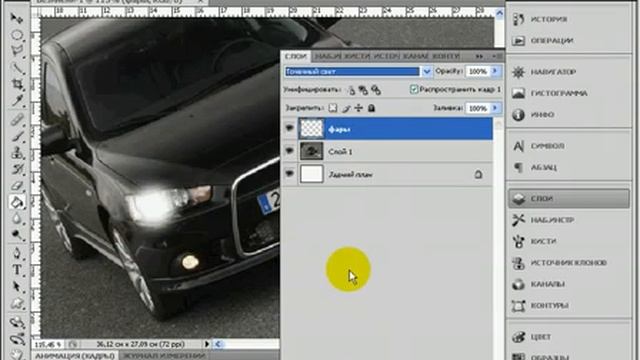Select the Move tool
The height and width of the screenshot is (360, 640).
point(17,18)
